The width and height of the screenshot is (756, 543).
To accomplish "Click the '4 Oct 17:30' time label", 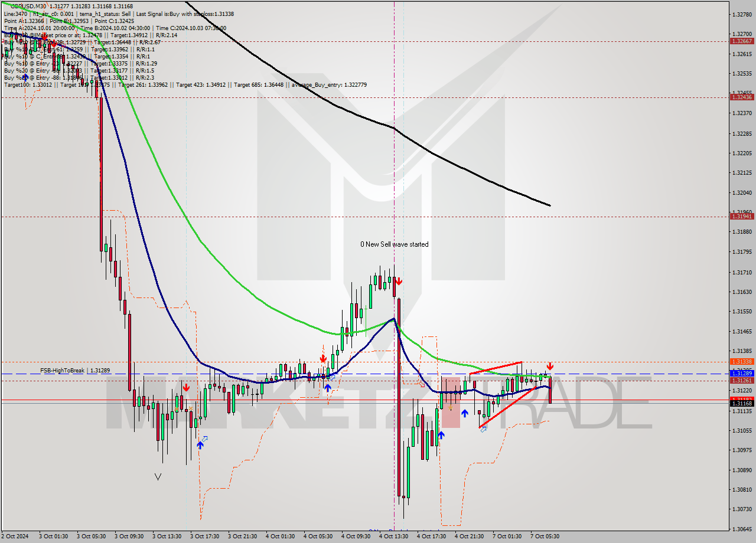I will (x=432, y=537).
